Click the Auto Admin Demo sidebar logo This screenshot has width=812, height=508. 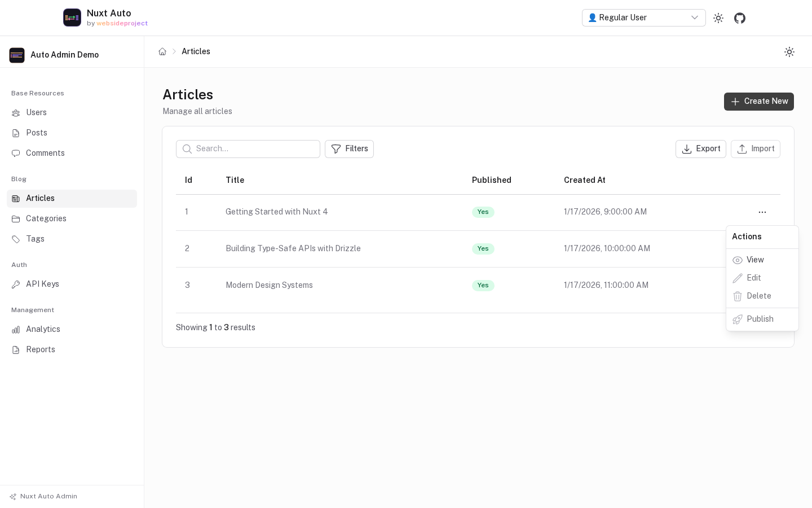17,55
